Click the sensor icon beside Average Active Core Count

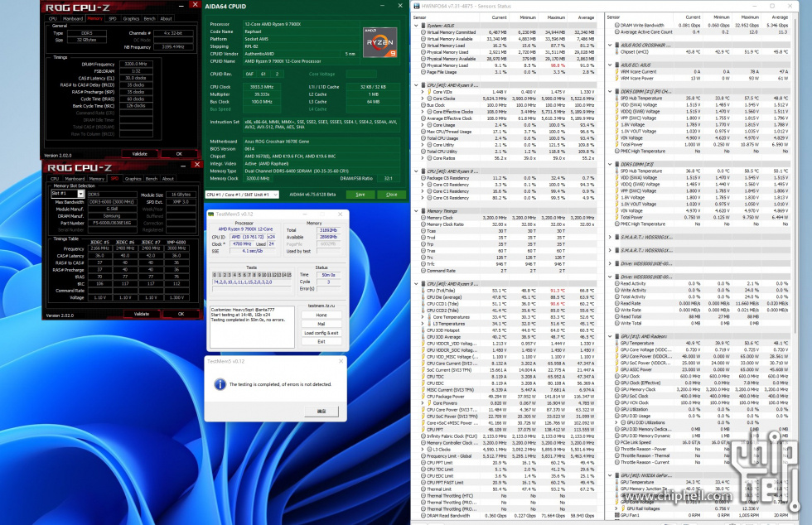tap(616, 32)
